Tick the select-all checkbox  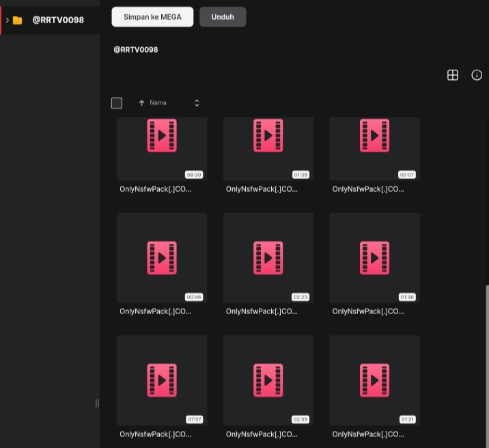(x=117, y=103)
